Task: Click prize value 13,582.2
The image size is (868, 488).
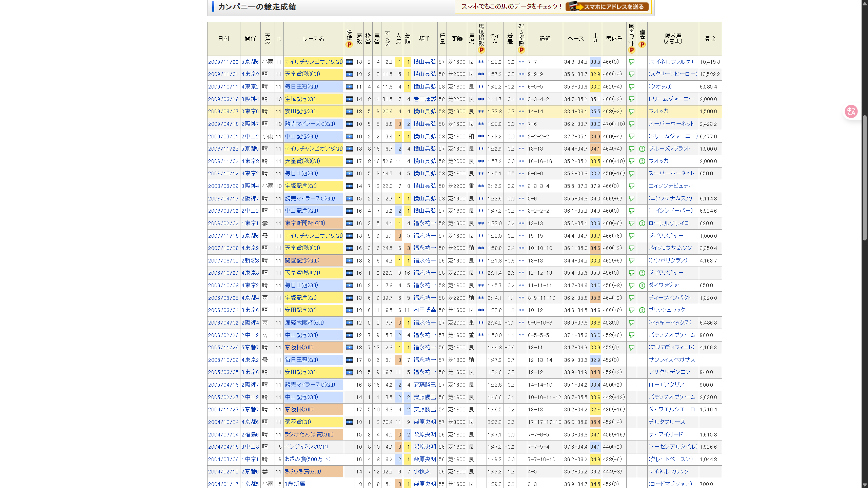Action: pyautogui.click(x=710, y=74)
